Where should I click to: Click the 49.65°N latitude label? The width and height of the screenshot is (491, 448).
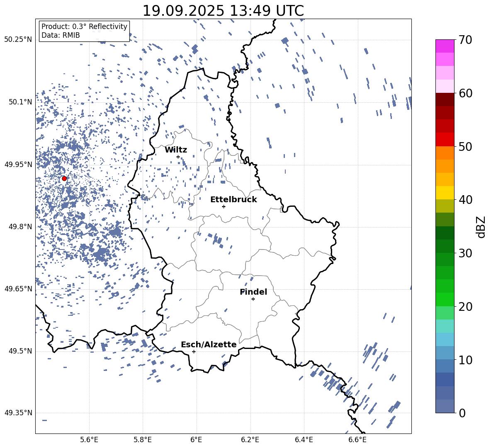pos(18,289)
